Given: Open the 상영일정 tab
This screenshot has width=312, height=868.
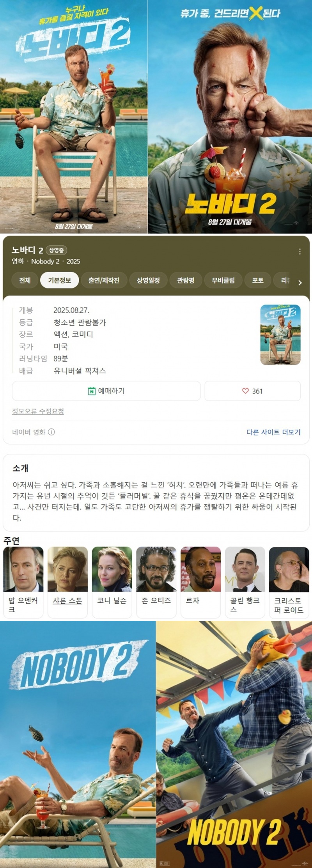Looking at the screenshot, I should [148, 280].
